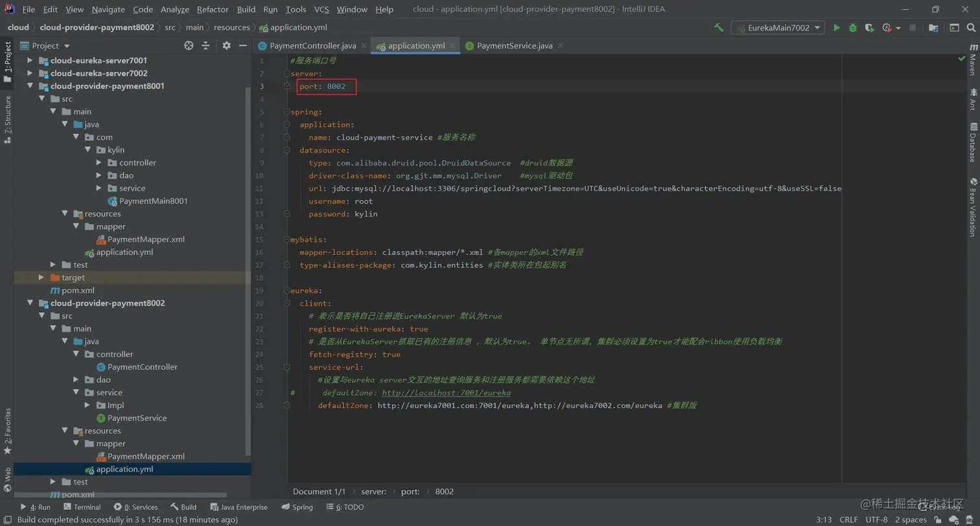
Task: Click the UTF-8 encoding status
Action: (x=876, y=520)
